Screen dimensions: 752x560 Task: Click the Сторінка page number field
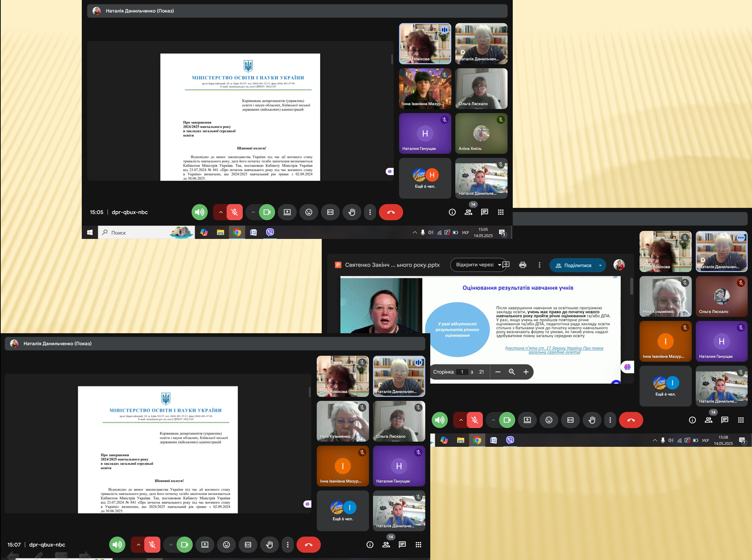pyautogui.click(x=462, y=372)
